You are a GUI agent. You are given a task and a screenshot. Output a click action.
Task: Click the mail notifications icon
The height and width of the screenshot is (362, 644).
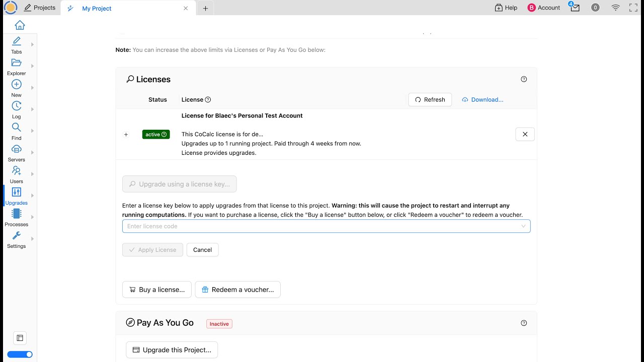[x=575, y=8]
